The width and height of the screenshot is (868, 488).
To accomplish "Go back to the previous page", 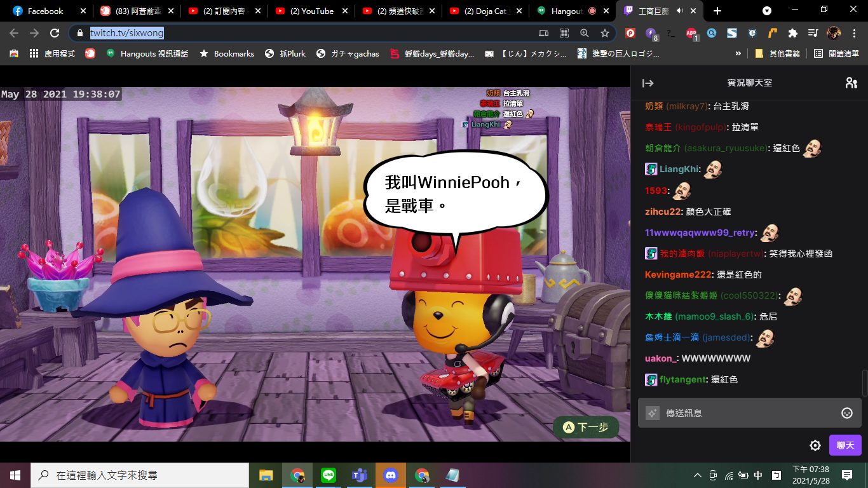I will [x=14, y=33].
